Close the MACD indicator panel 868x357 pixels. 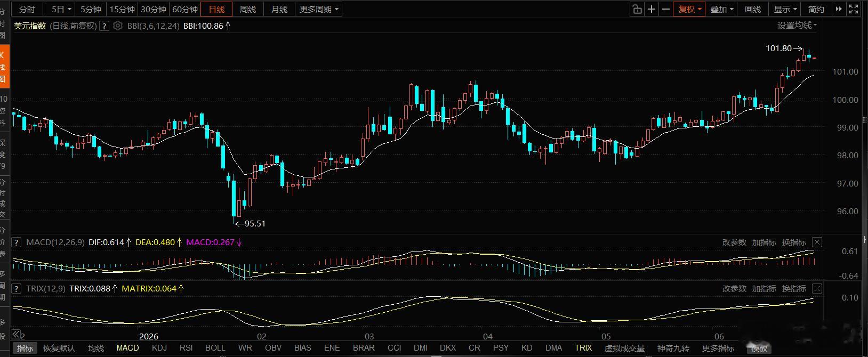[817, 242]
